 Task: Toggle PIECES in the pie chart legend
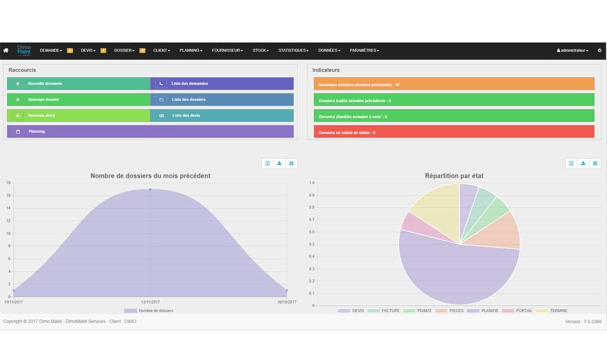coord(449,310)
